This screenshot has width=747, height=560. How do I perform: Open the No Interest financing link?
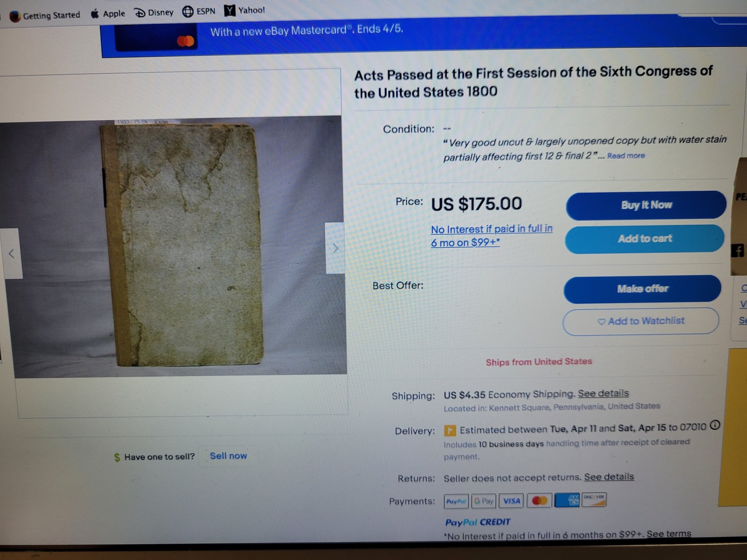[491, 236]
